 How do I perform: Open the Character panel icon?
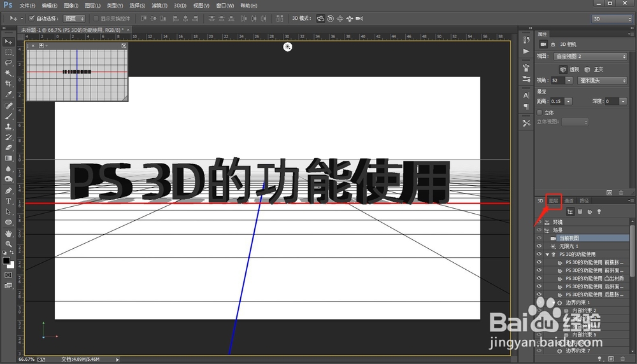(527, 95)
